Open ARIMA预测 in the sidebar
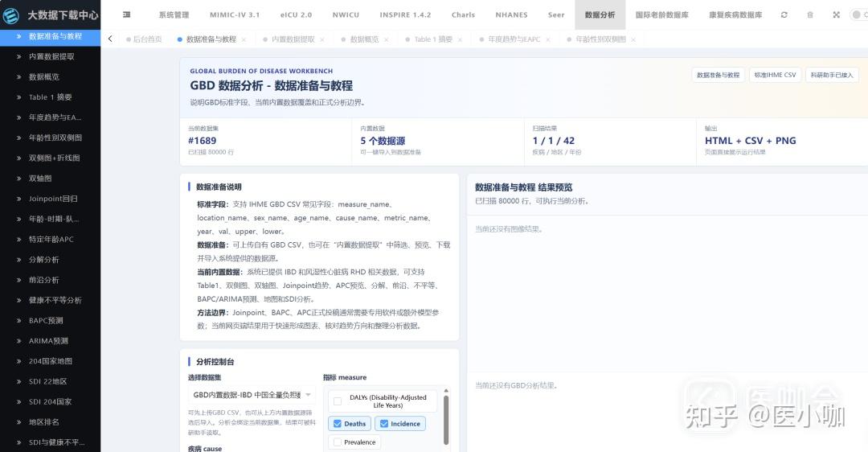The width and height of the screenshot is (868, 452). [x=50, y=341]
